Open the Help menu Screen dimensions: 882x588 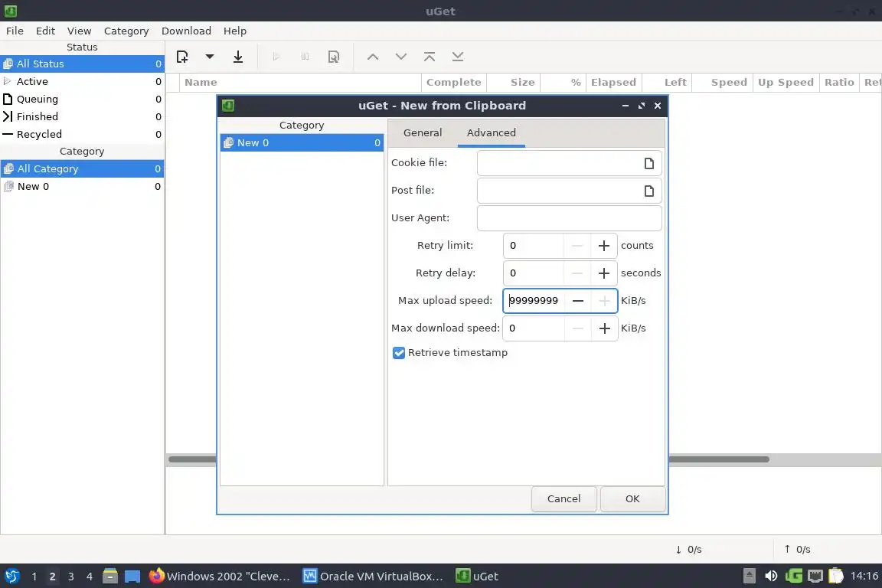pyautogui.click(x=234, y=31)
